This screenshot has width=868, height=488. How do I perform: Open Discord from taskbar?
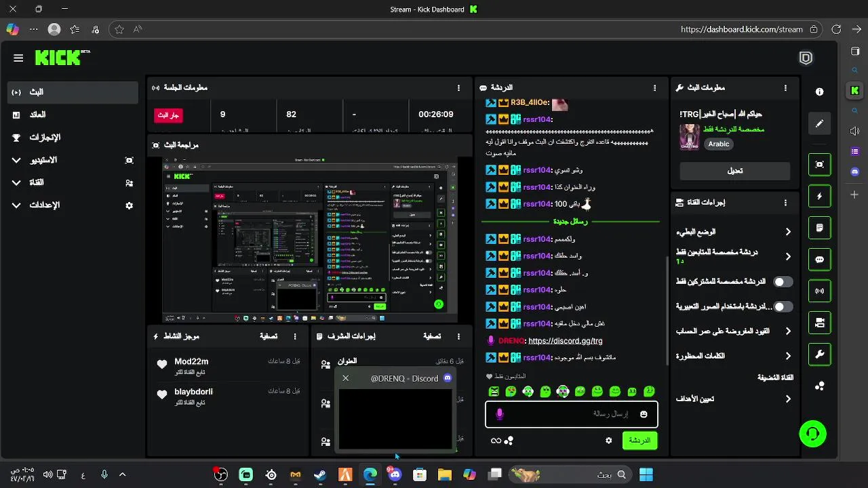(x=395, y=475)
